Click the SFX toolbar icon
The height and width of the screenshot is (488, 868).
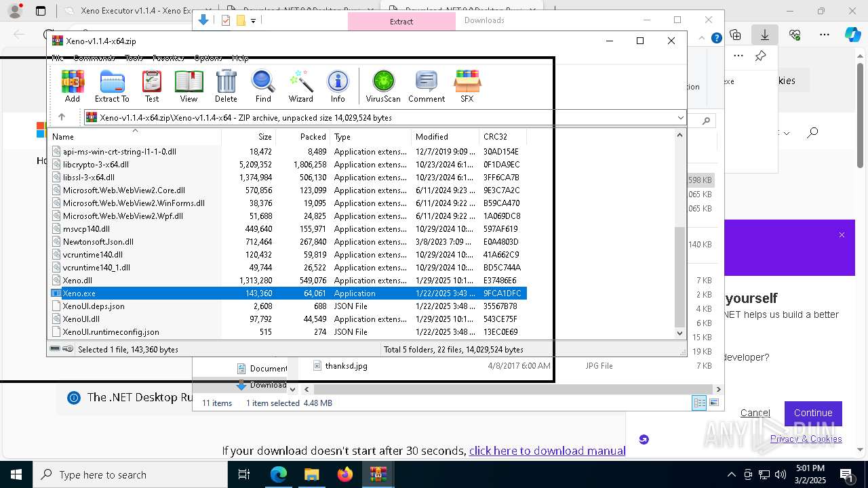tap(467, 86)
